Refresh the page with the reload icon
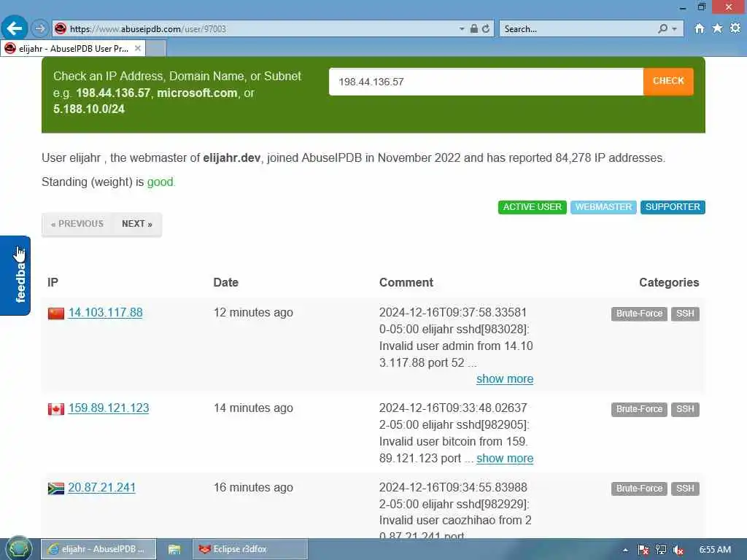The height and width of the screenshot is (560, 747). (485, 28)
